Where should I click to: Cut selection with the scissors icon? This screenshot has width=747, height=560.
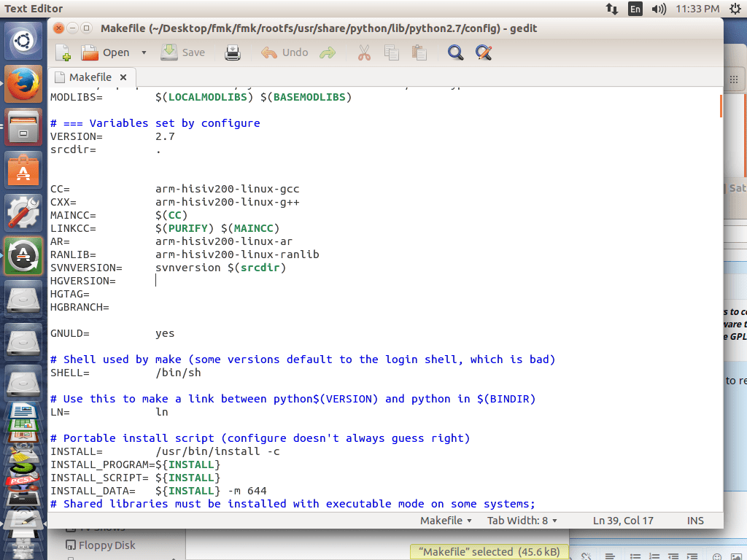(364, 52)
